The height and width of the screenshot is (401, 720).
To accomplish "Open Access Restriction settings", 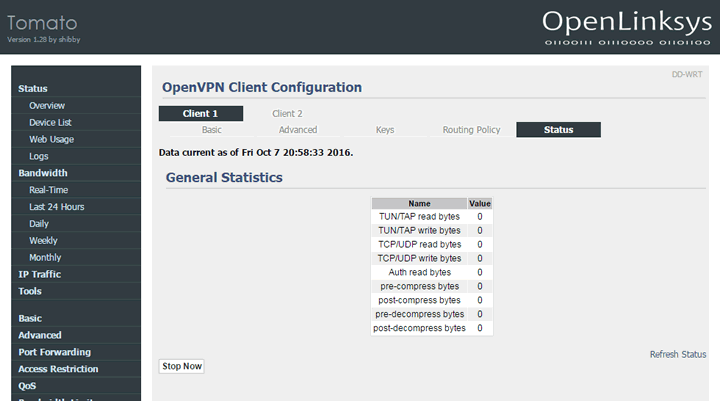I will 58,369.
